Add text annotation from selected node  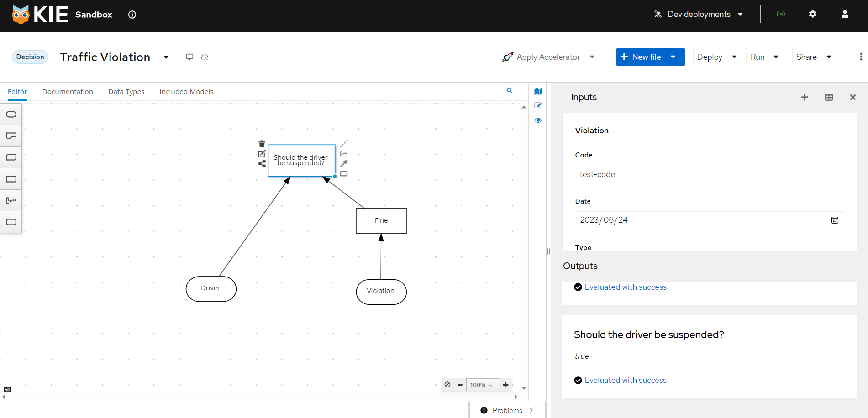tap(344, 153)
